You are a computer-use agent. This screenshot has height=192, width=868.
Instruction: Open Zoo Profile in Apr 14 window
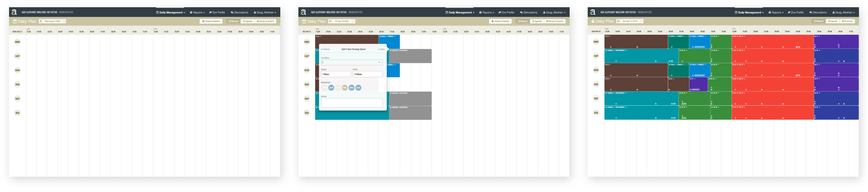(796, 13)
